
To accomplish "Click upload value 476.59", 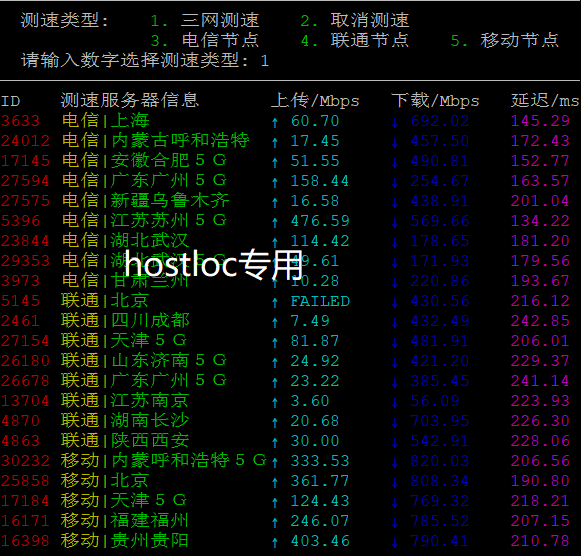I will pyautogui.click(x=320, y=221).
